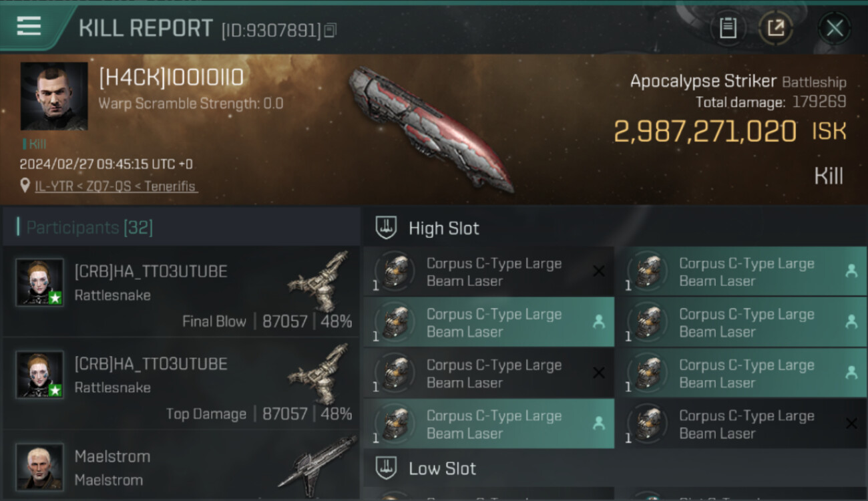Click the clipboard report icon

point(727,28)
